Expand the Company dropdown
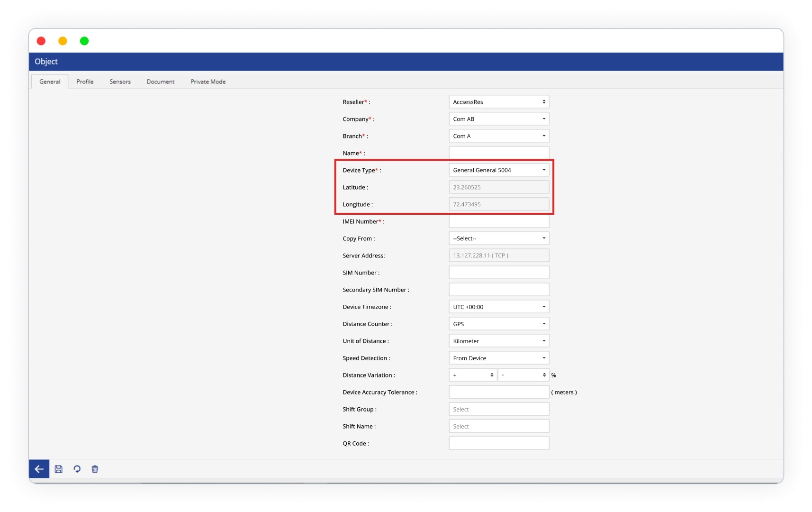812x512 pixels. [498, 119]
